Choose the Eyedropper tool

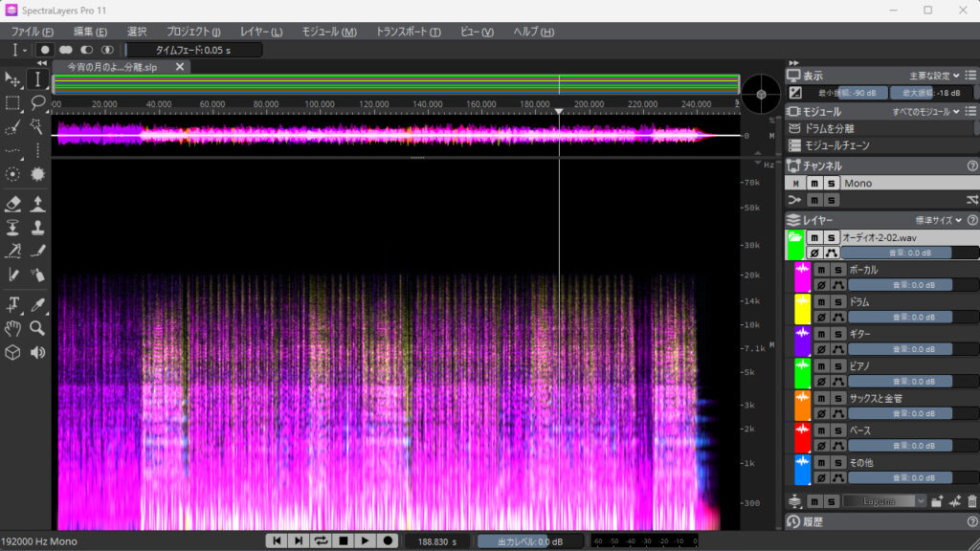[x=38, y=304]
